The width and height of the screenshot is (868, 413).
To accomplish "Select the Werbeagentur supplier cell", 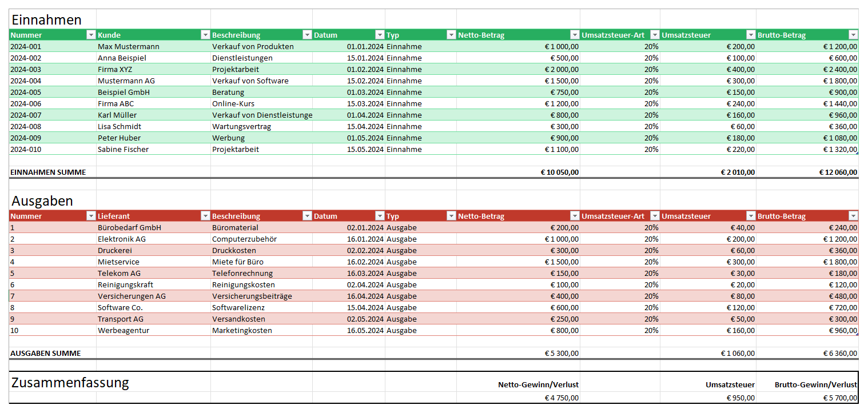I will (124, 331).
